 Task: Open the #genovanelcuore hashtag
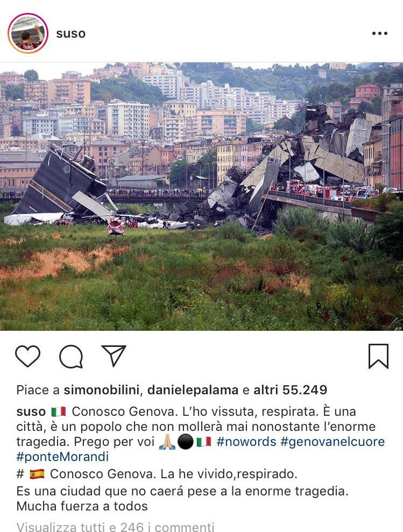click(333, 442)
